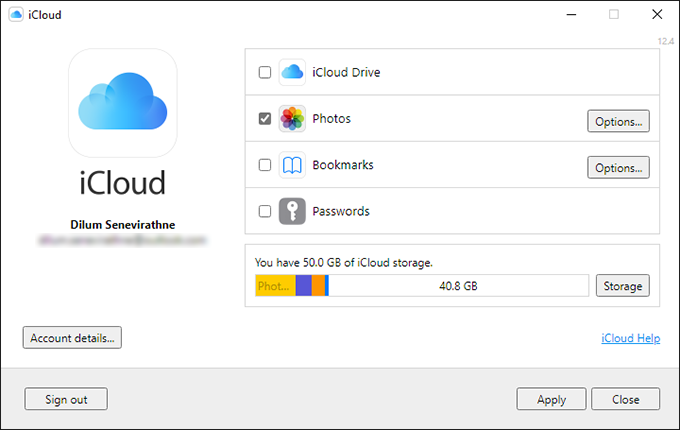Click the iCloud Drive cloud icon
680x430 pixels.
[292, 72]
